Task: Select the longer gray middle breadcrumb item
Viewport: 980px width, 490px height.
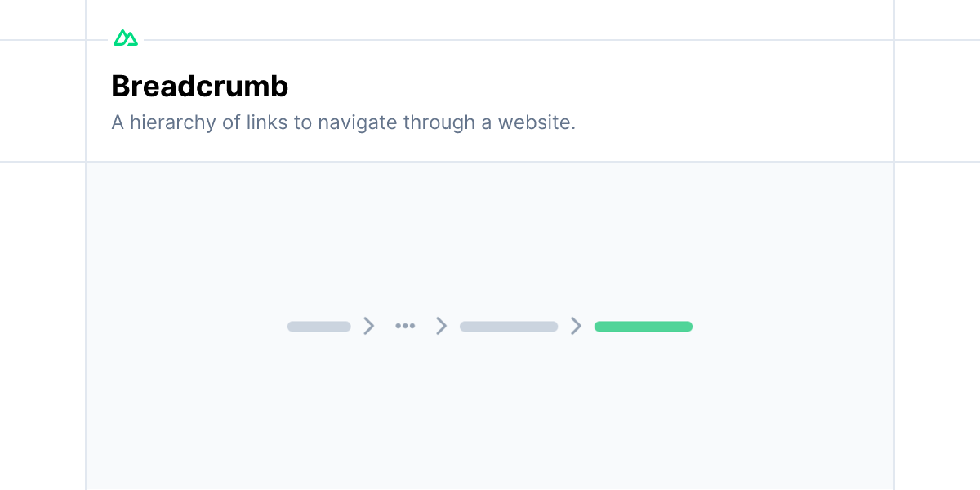Action: pyautogui.click(x=509, y=327)
